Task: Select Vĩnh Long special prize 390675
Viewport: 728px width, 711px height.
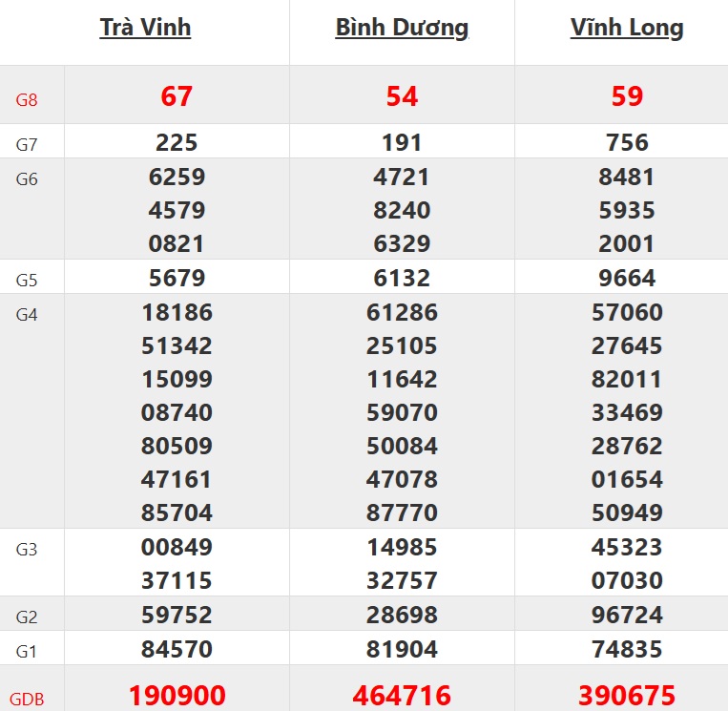Action: [627, 696]
